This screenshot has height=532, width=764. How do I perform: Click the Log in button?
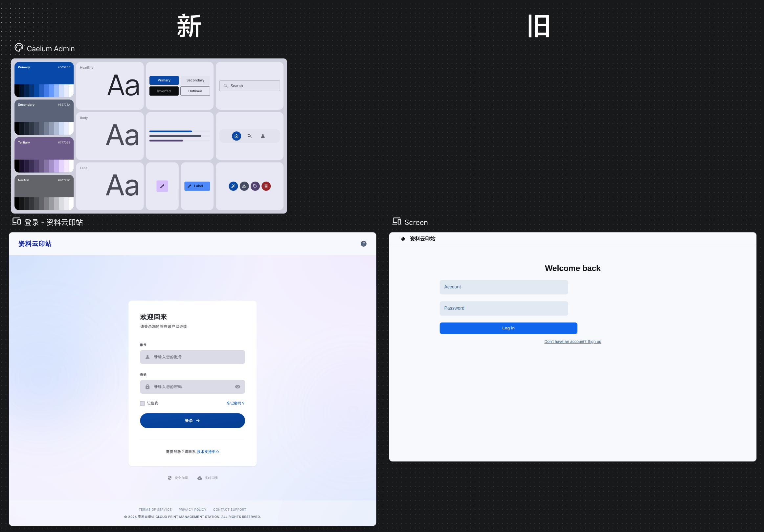coord(508,328)
